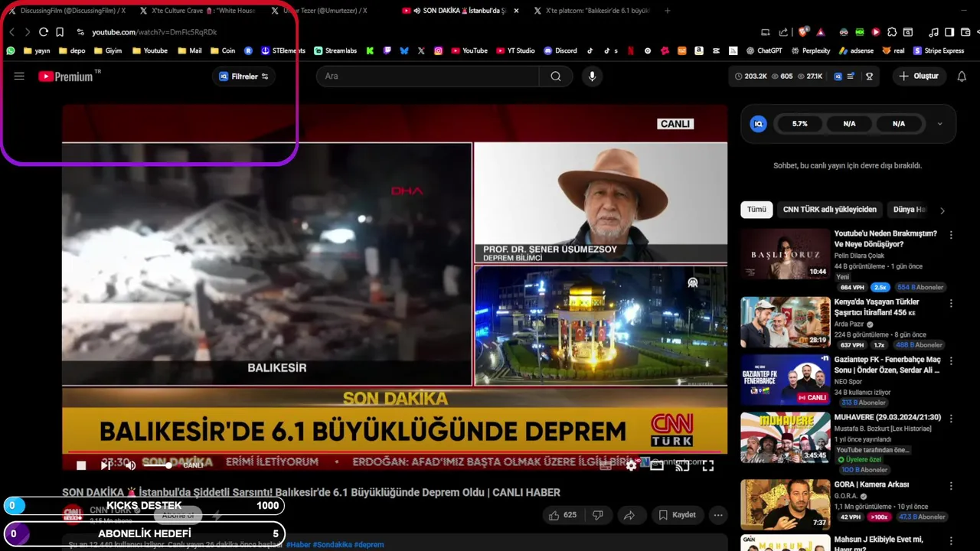Search with the magnifier button
The width and height of the screenshot is (980, 551).
pyautogui.click(x=556, y=77)
